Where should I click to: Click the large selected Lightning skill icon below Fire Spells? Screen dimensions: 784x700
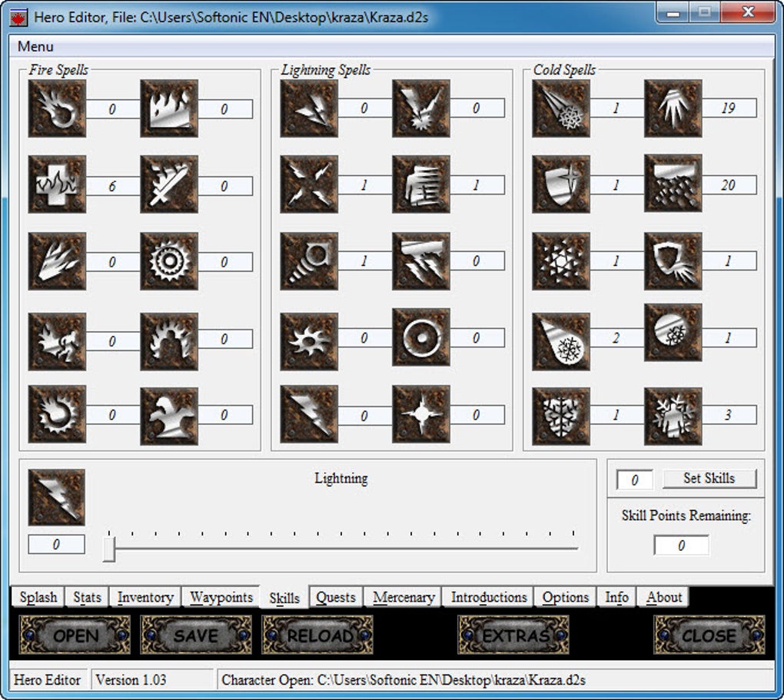pos(57,497)
